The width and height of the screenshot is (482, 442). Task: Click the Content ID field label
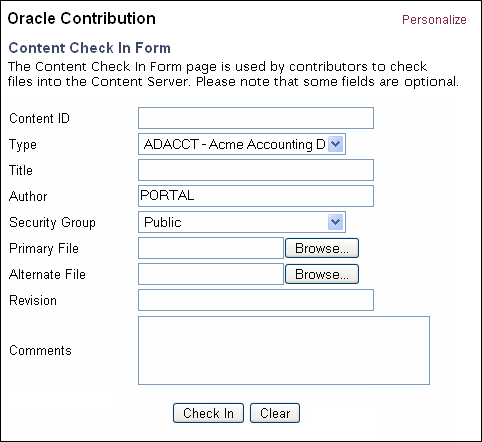(x=39, y=118)
